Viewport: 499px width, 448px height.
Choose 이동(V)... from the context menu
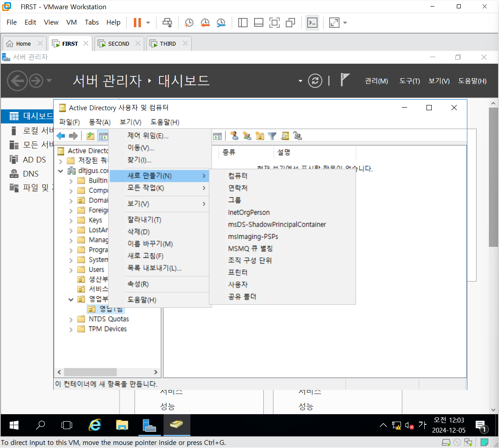(x=159, y=148)
